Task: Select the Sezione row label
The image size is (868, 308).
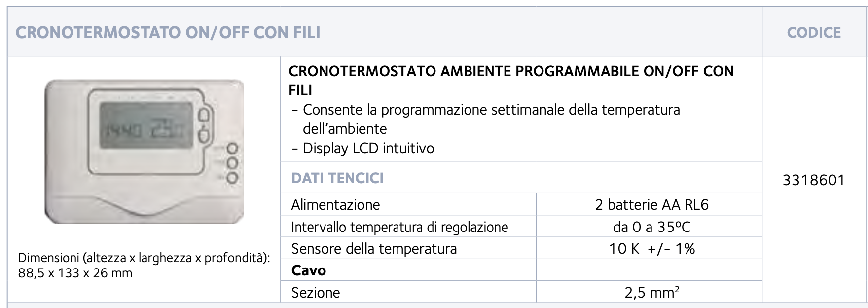Action: [x=316, y=293]
